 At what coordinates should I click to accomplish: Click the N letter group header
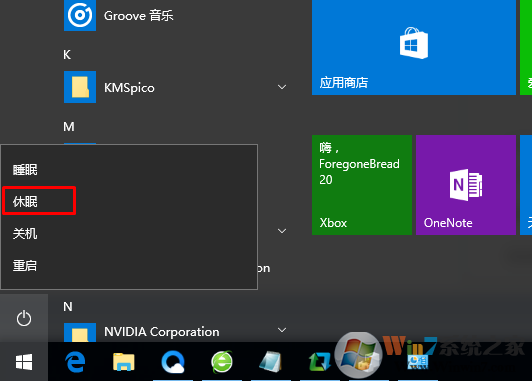68,307
